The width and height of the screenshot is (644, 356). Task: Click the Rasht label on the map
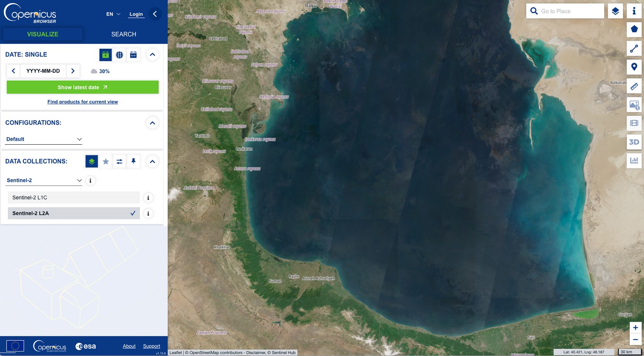click(294, 277)
